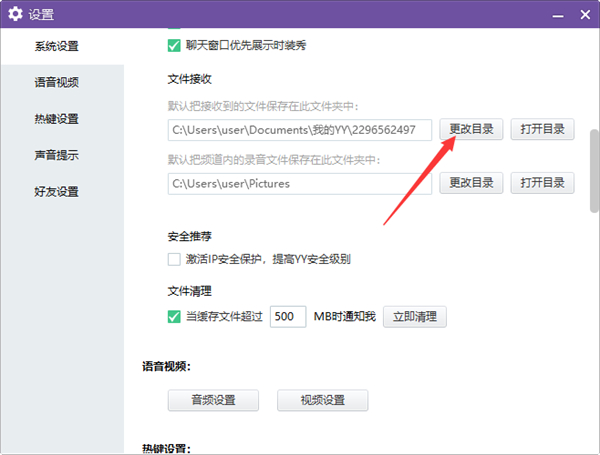Click the 文件清理 section heading
The width and height of the screenshot is (600, 455).
(x=189, y=291)
